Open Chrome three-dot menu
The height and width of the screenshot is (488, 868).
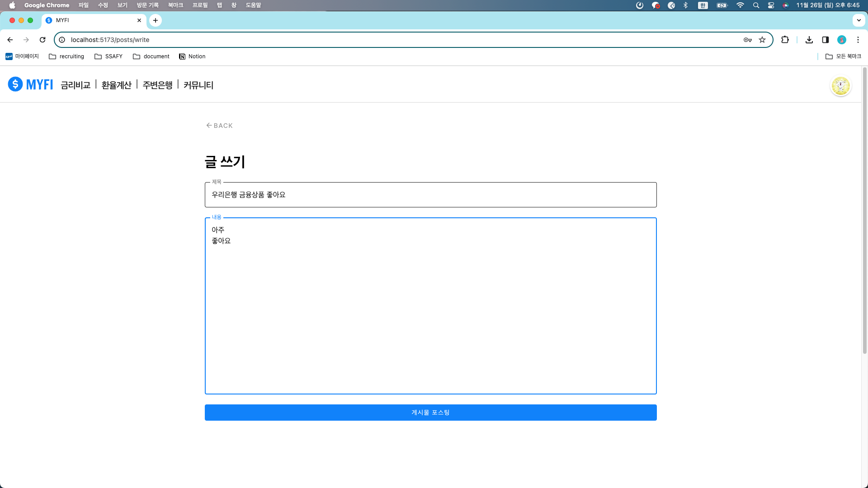pyautogui.click(x=858, y=40)
